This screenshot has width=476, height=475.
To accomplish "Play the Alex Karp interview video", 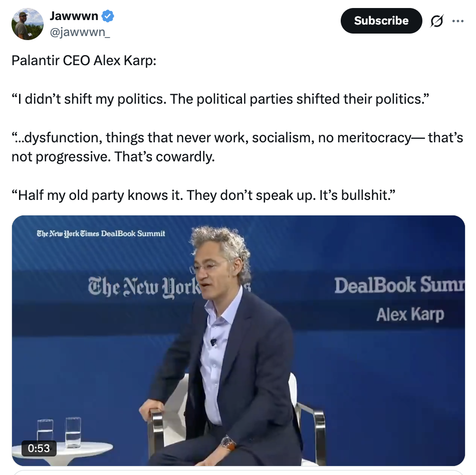I will click(239, 341).
